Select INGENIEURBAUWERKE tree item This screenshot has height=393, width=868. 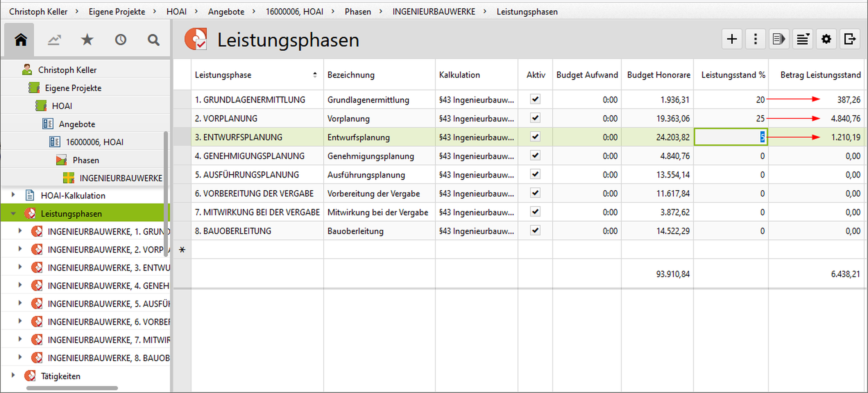click(120, 178)
